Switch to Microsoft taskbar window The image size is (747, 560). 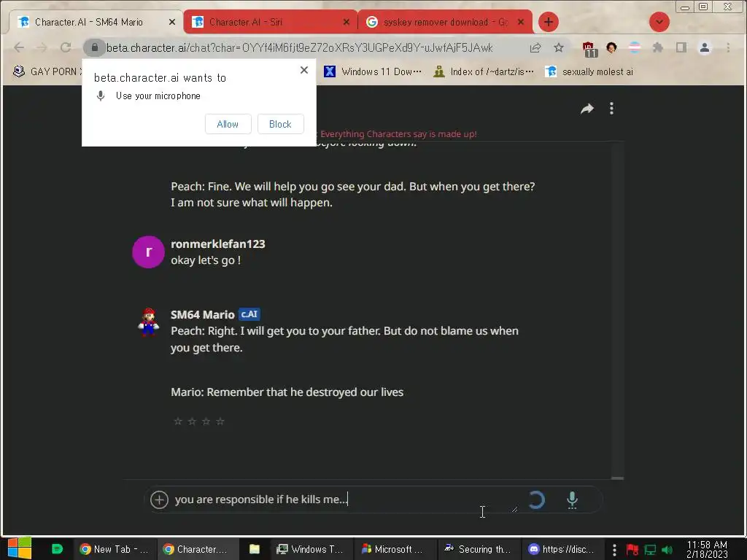[x=395, y=550]
